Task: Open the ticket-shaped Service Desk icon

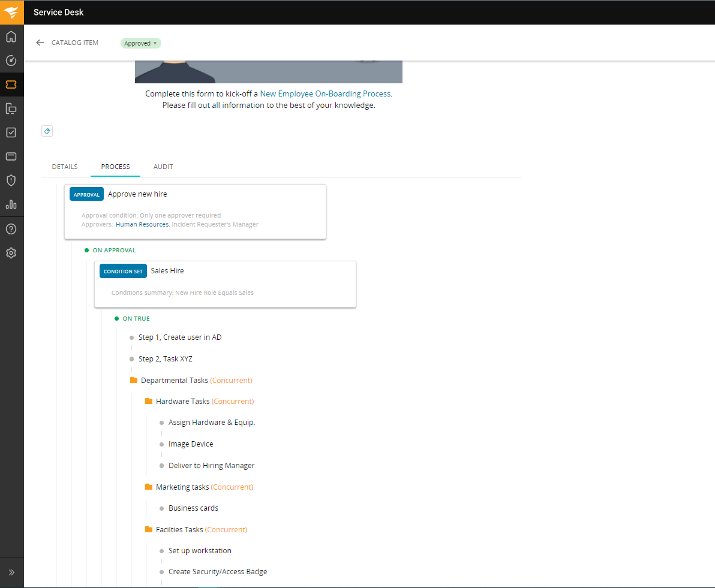Action: coord(11,85)
